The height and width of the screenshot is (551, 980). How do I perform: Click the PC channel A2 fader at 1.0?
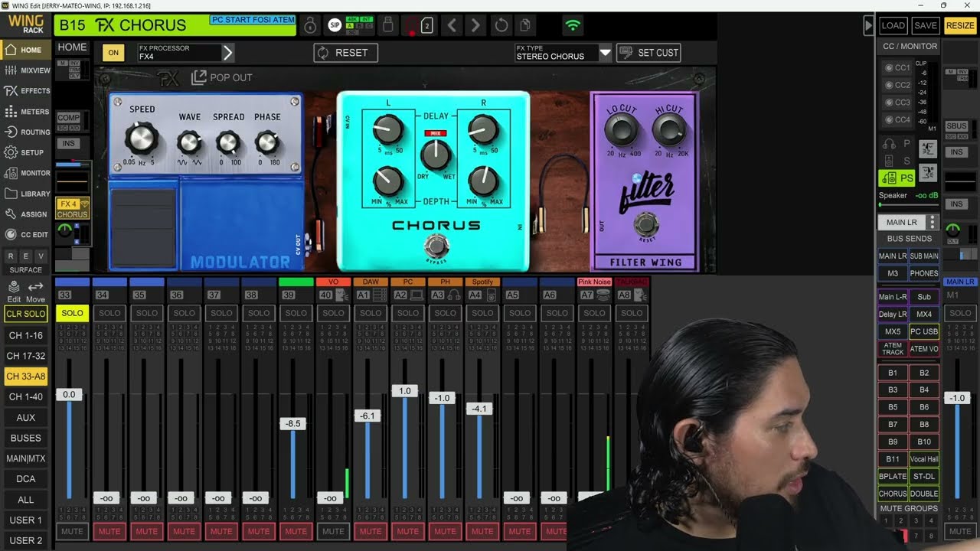click(x=405, y=390)
